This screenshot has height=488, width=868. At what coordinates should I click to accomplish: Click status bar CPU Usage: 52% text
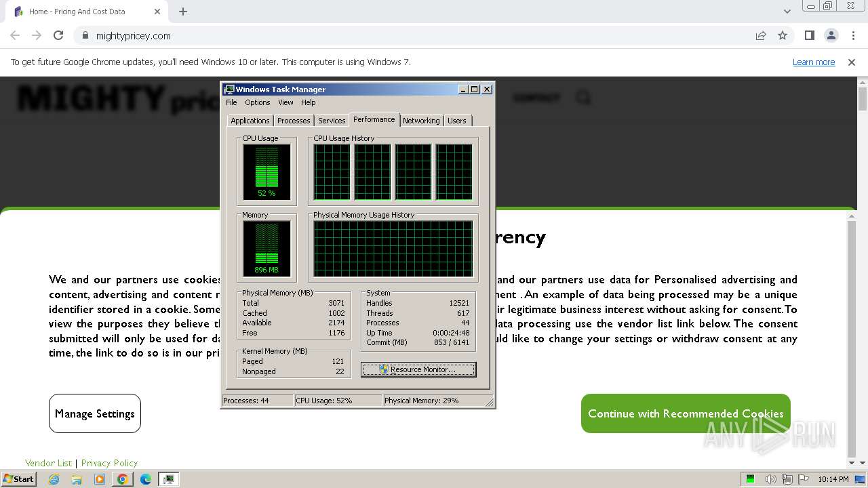[x=324, y=401]
